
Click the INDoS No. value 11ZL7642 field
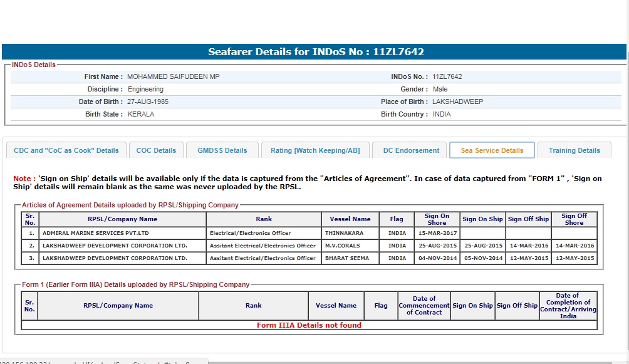point(447,76)
